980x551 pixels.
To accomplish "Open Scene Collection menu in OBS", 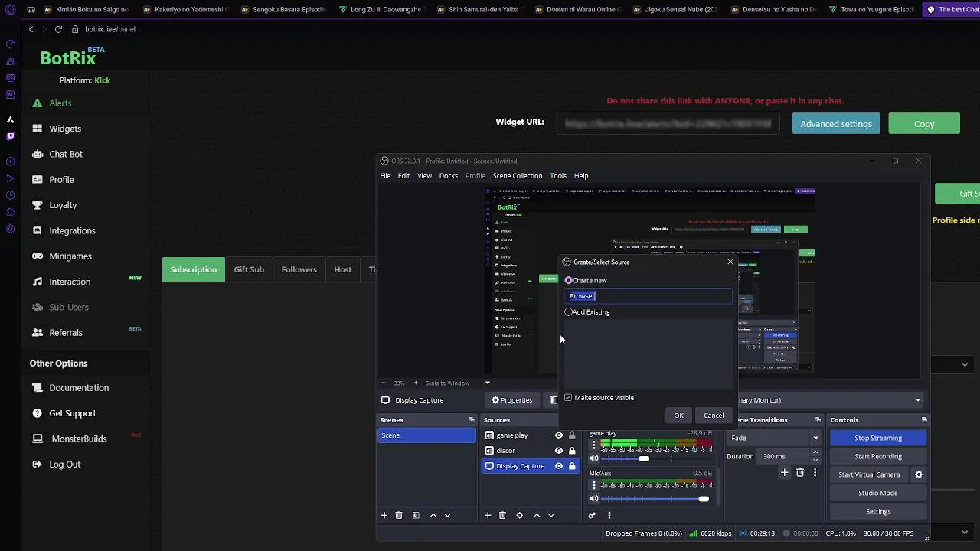I will [518, 176].
